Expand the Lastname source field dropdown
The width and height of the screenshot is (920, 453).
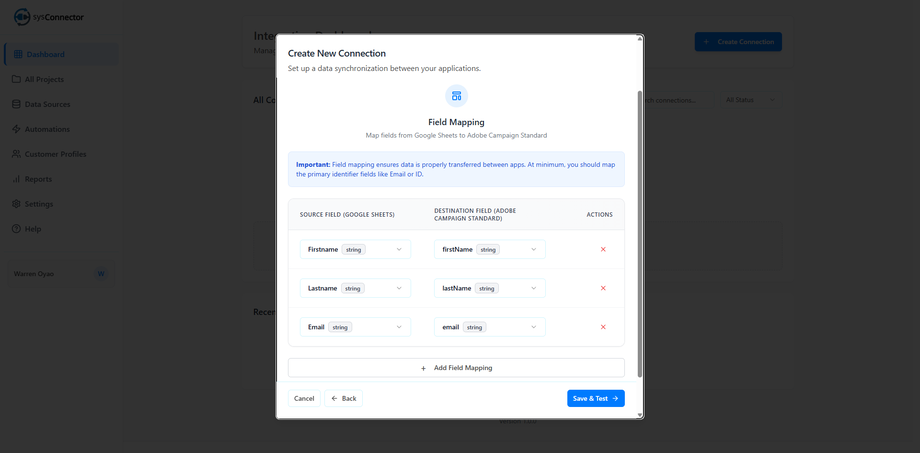[x=355, y=288]
